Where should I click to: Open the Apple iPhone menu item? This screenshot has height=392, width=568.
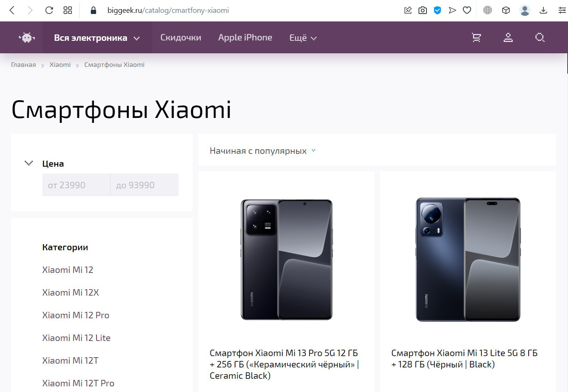tap(245, 37)
